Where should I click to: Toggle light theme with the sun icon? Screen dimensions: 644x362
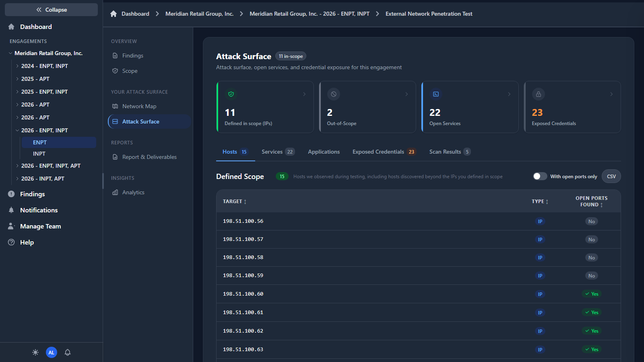point(35,352)
